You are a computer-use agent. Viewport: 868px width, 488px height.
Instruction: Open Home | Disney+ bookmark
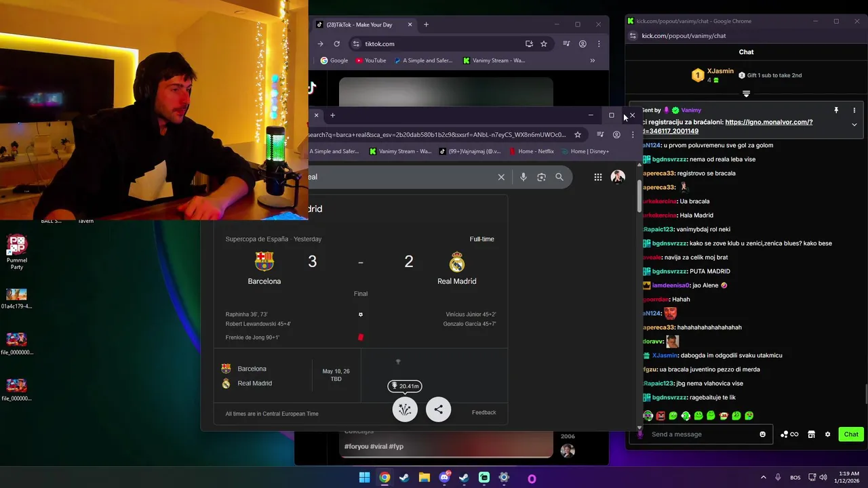pos(585,151)
